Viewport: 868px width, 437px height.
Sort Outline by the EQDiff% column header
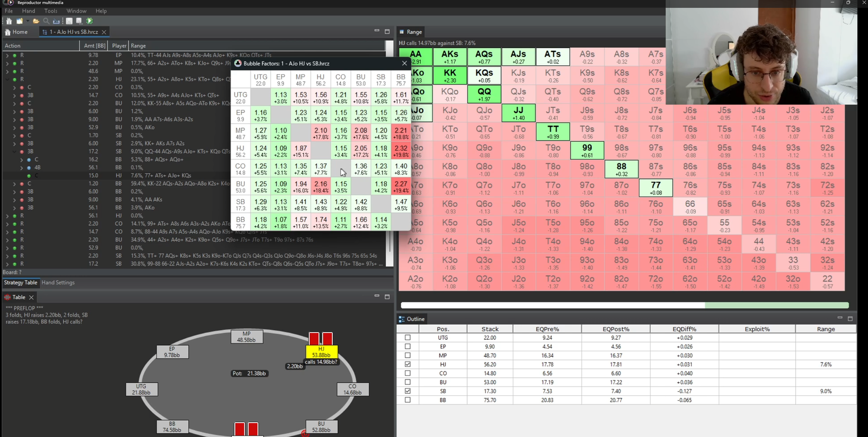pos(684,329)
